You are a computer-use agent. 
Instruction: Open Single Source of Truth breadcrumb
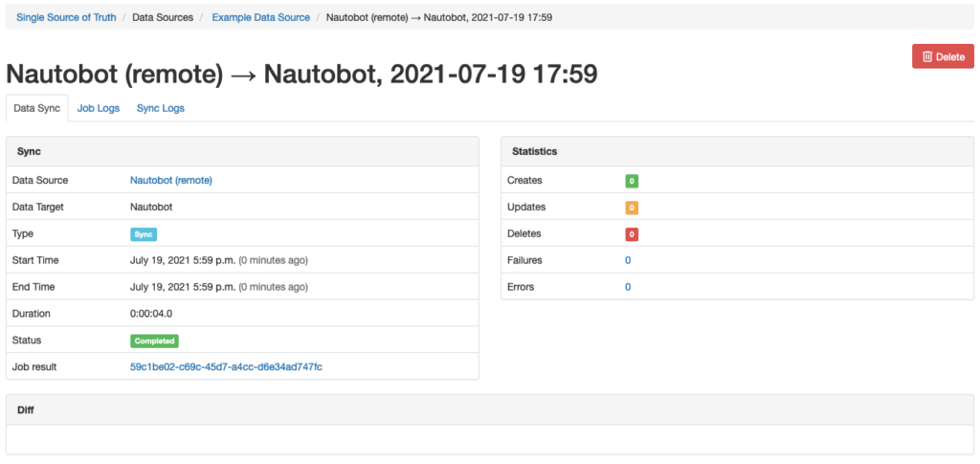coord(66,17)
